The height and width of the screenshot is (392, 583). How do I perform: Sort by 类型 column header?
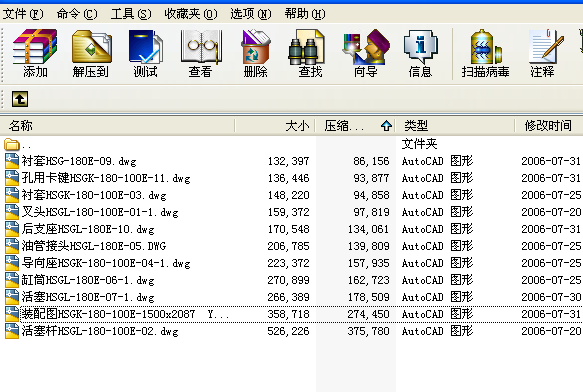[455, 126]
